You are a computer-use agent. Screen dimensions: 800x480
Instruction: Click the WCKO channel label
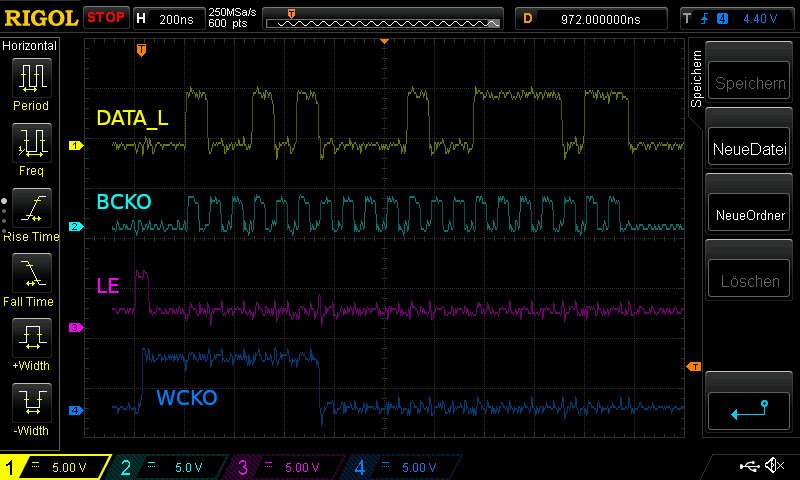point(187,397)
